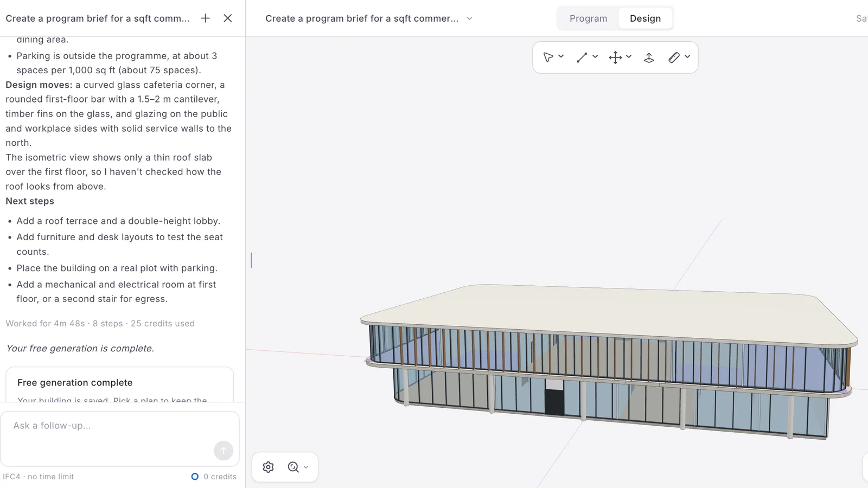Click 'Design moves:' bold text
868x488 pixels.
[x=39, y=85]
